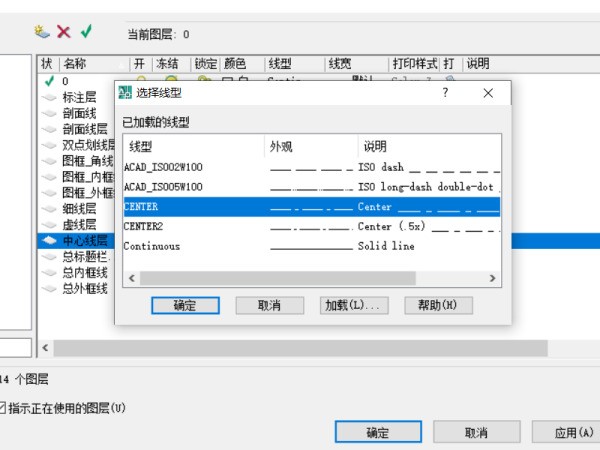
Task: Select the ACAD_ISO02W100 linetype row
Action: tap(311, 167)
